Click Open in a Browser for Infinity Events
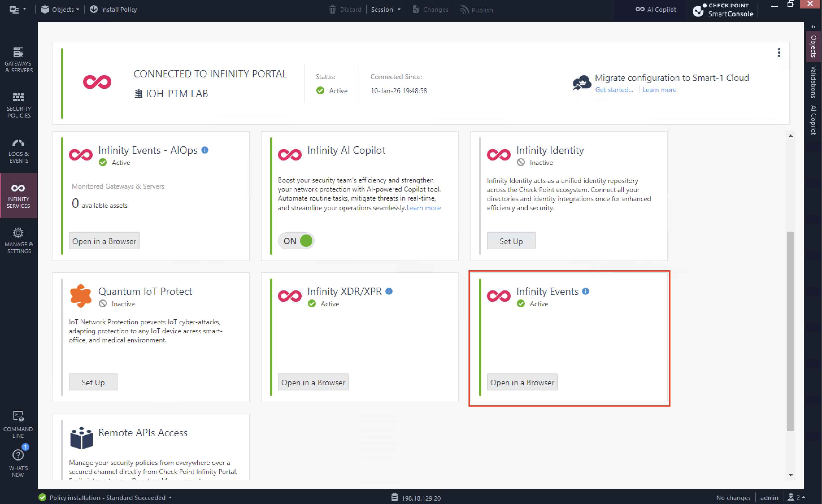The image size is (822, 504). pyautogui.click(x=522, y=382)
